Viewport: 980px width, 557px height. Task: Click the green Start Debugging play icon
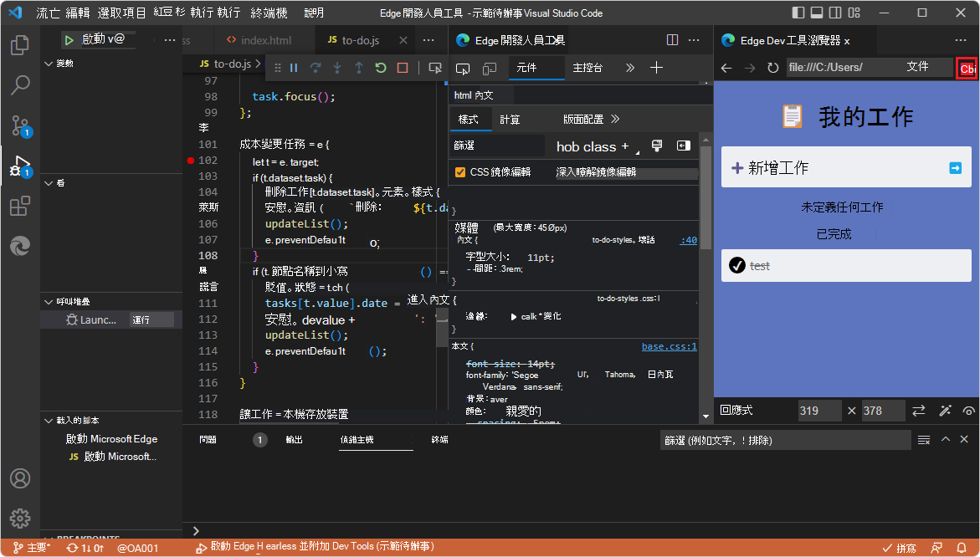69,40
